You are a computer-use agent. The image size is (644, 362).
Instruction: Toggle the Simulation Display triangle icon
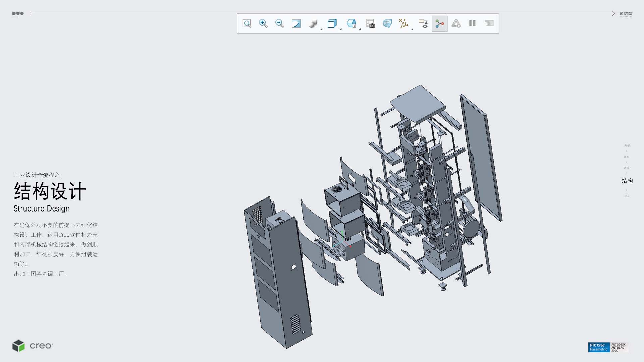coord(456,23)
